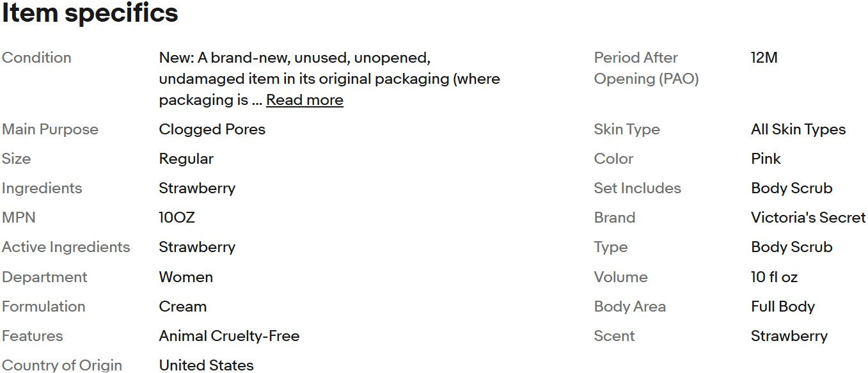Click the Animal Cruelty-Free feature text

coord(229,336)
